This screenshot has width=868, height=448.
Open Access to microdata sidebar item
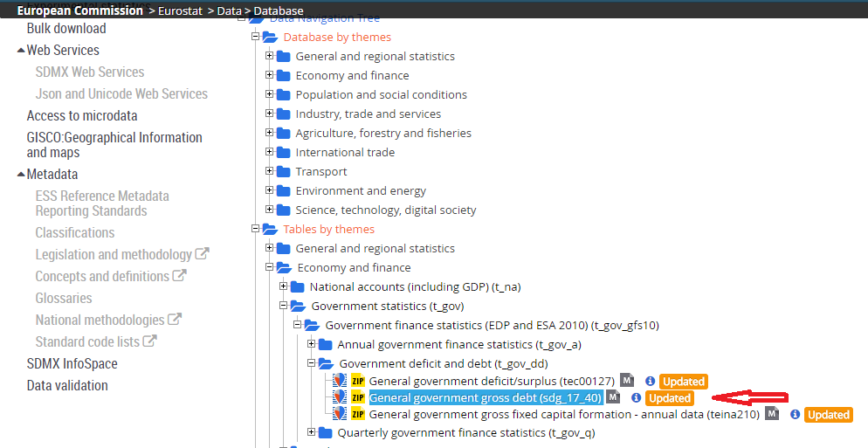coord(82,116)
